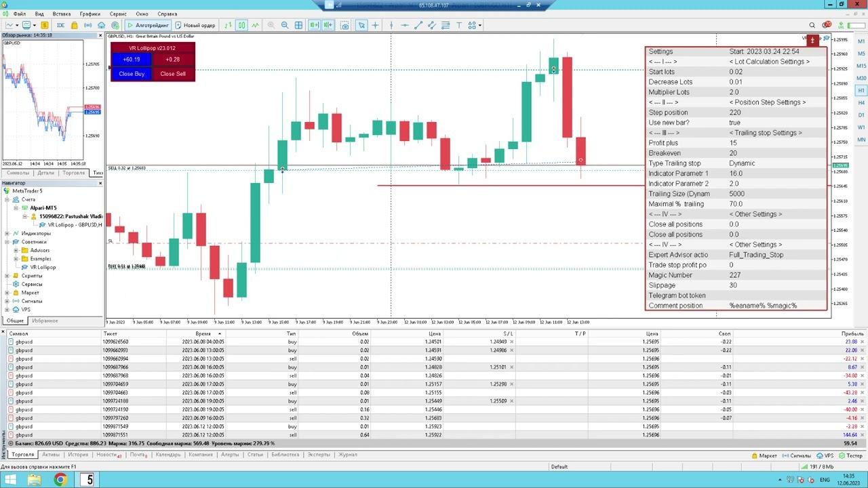Switch to M15 timeframe

coord(861,66)
